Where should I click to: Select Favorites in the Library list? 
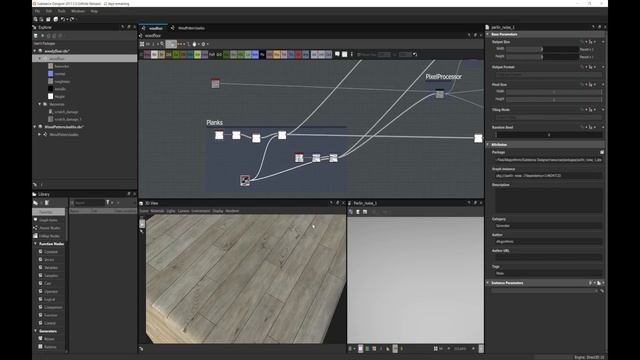[x=48, y=212]
